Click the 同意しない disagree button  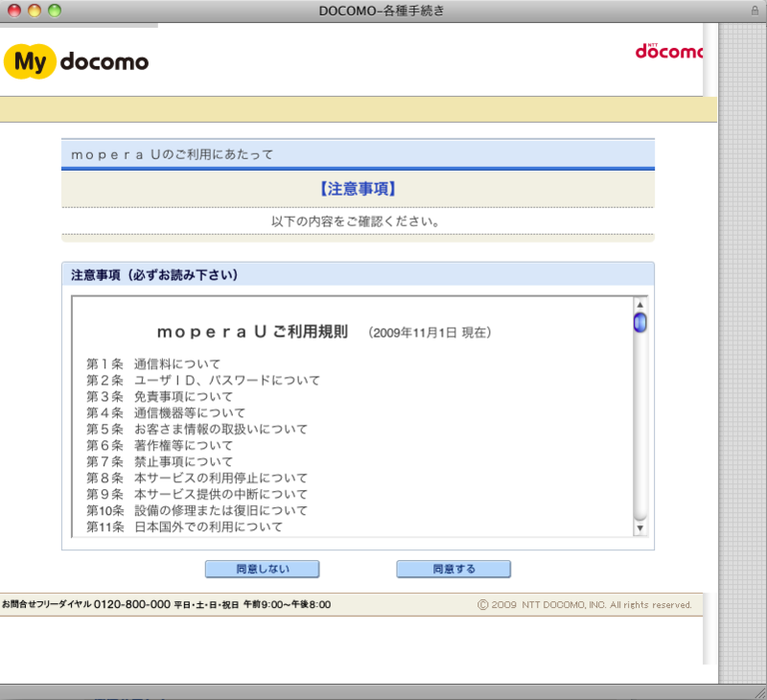[262, 569]
